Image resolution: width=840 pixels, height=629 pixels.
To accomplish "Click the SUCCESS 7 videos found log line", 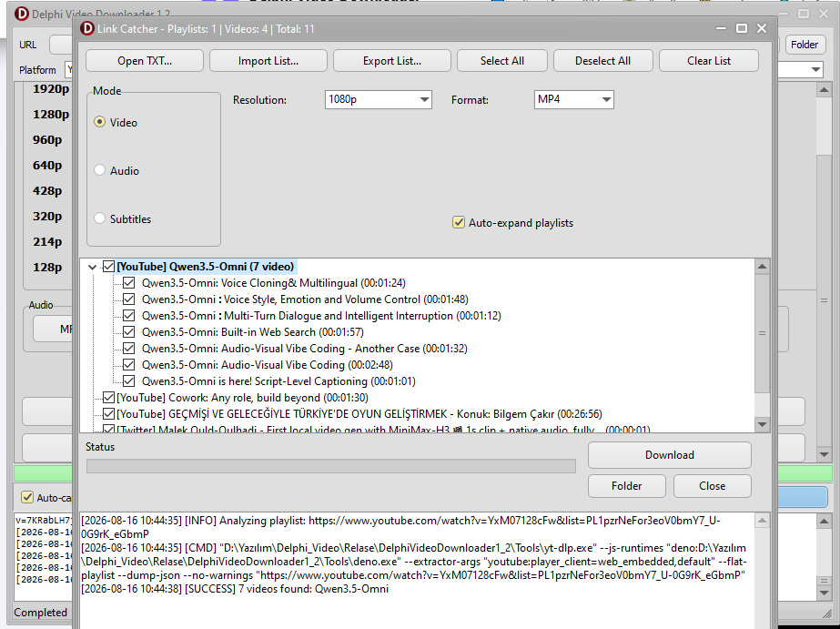I will coord(235,589).
